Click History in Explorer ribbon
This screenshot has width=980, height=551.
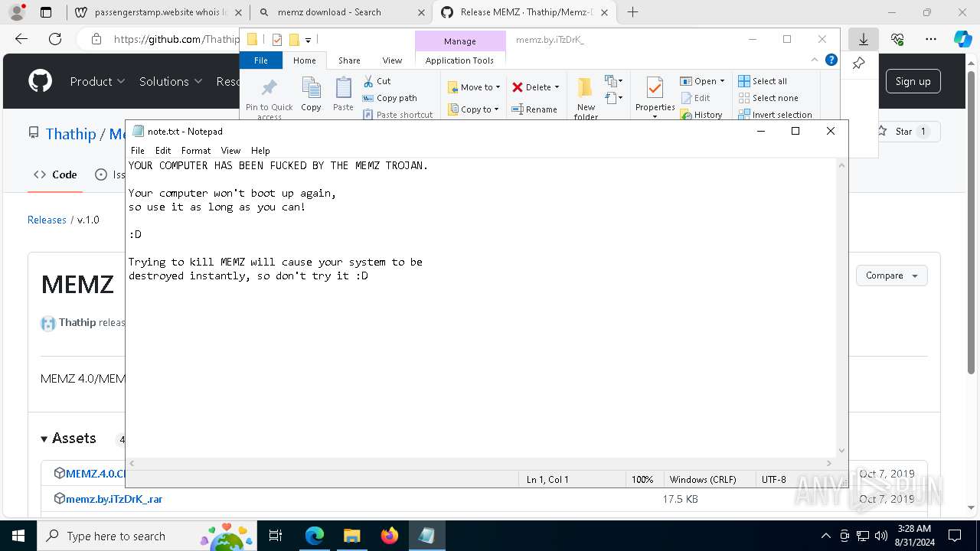(701, 115)
